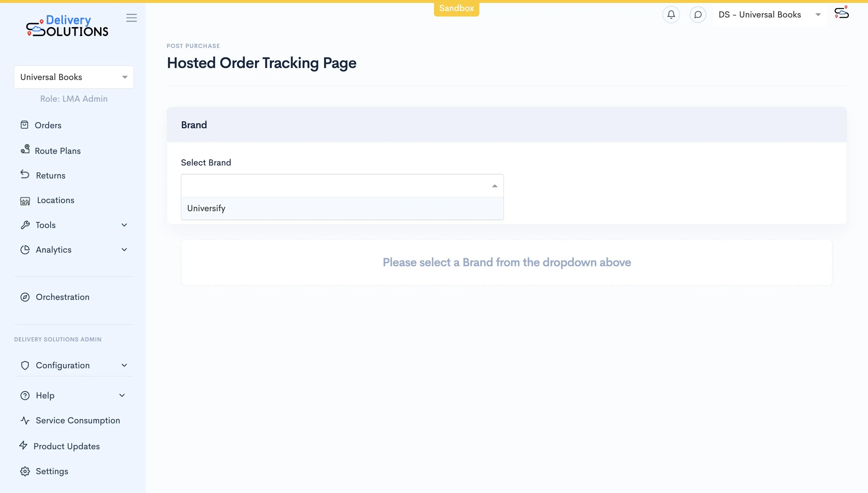The image size is (868, 493).
Task: Open Locations page
Action: pos(56,200)
